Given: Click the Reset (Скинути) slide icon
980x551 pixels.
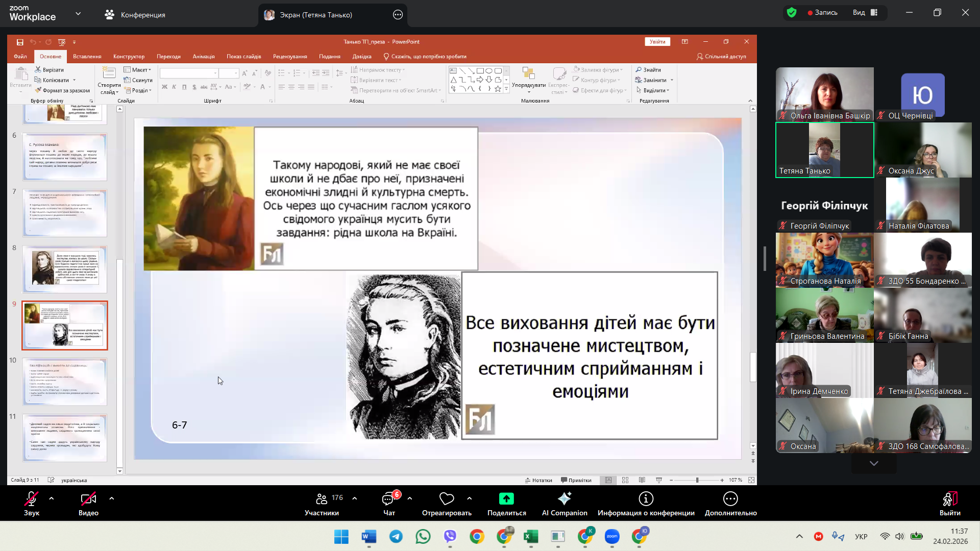Looking at the screenshot, I should [138, 80].
